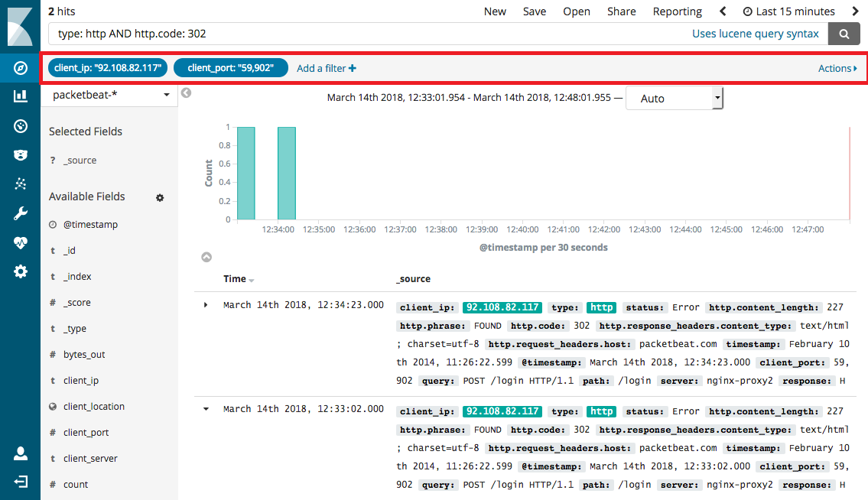This screenshot has height=500, width=868.
Task: Select the client_ip filter pill
Action: pos(108,67)
